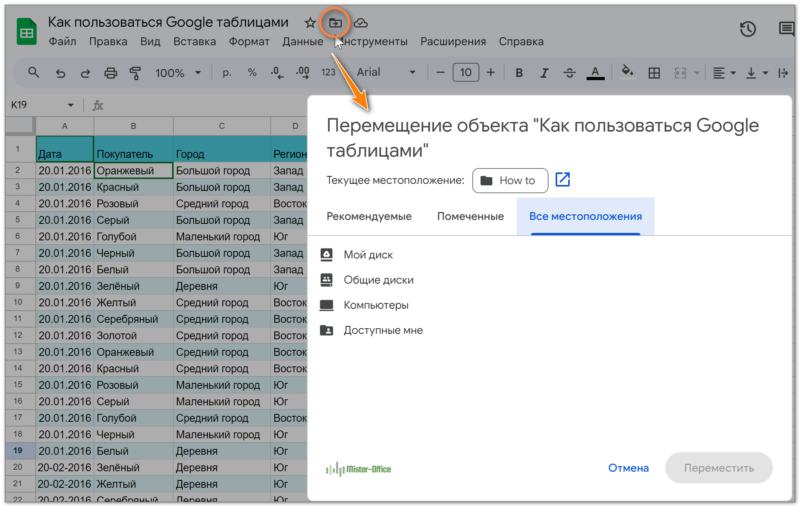Screen dimensions: 800x507
Task: Click the How to folder chip
Action: [510, 181]
